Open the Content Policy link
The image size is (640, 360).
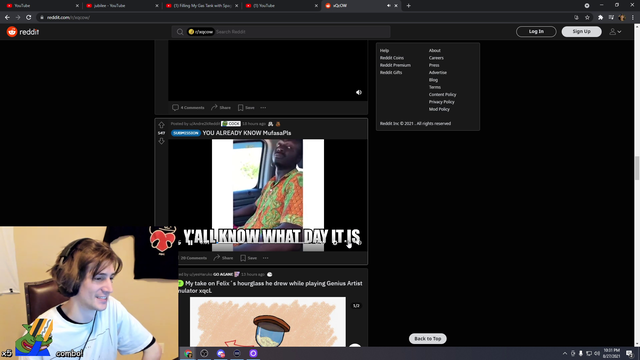click(442, 95)
